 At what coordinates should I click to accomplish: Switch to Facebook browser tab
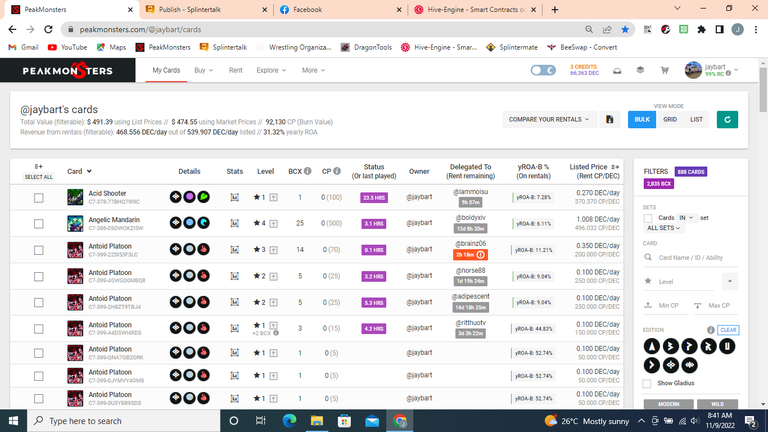click(x=340, y=9)
